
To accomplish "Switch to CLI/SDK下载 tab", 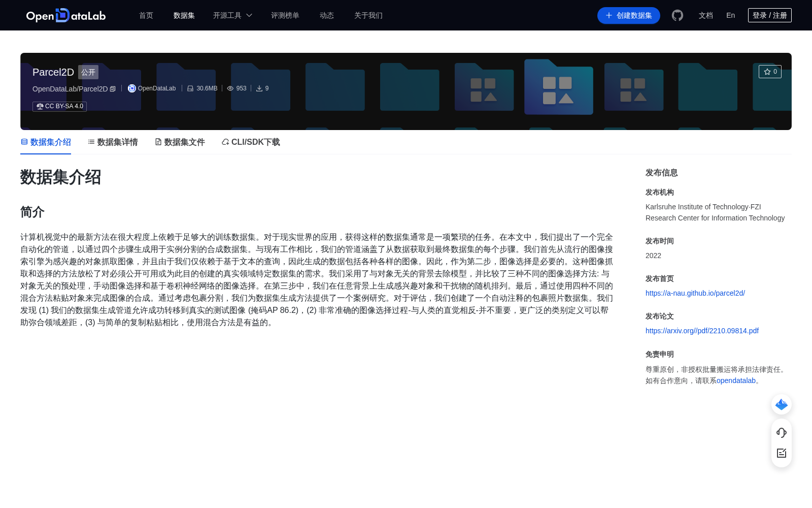I will 251,142.
